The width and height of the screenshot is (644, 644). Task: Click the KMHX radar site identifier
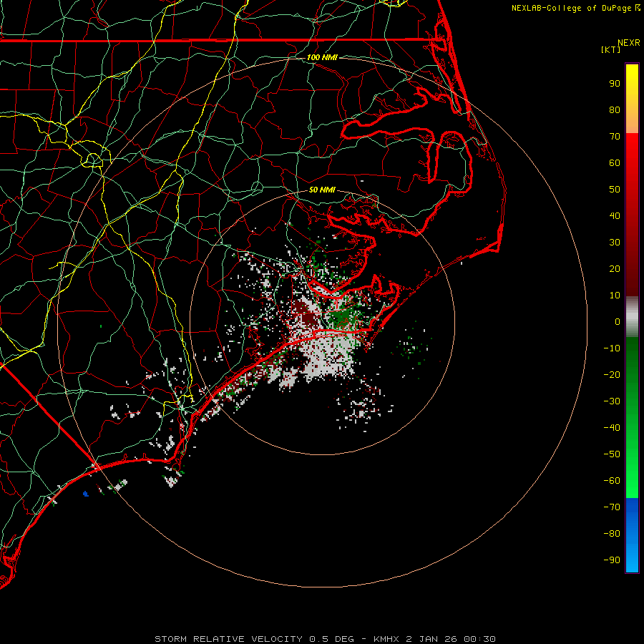tap(386, 639)
